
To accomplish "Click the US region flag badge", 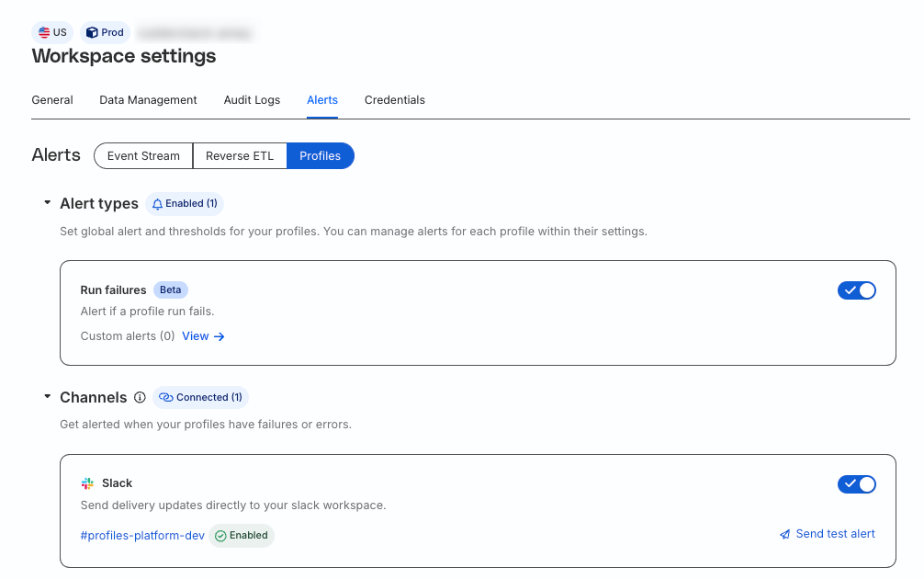I will [52, 32].
